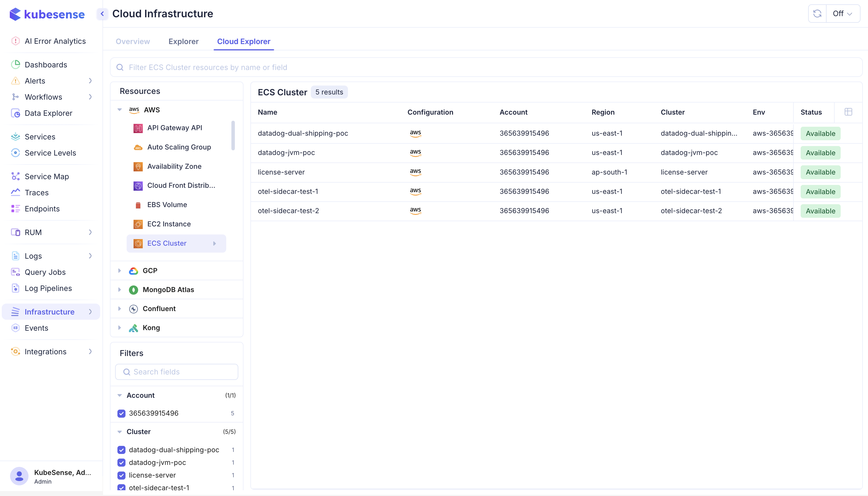Uncheck license-server cluster filter
Screen dimensions: 868x496
tap(121, 475)
